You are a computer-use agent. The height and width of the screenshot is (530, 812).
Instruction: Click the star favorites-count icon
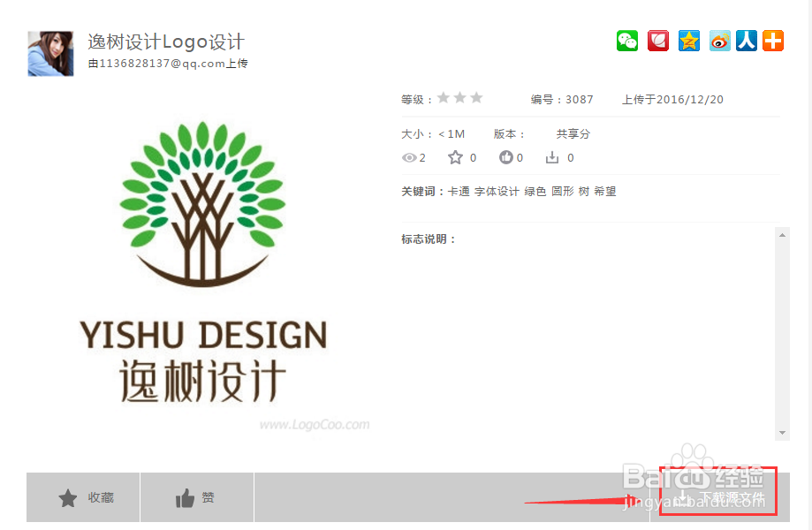coord(455,157)
